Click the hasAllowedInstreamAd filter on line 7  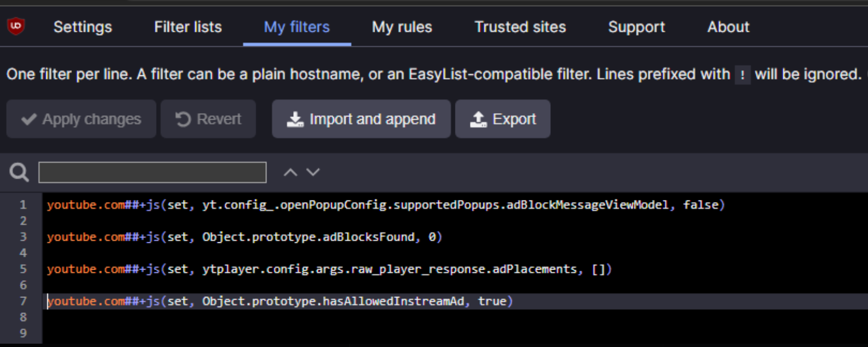[x=280, y=301]
